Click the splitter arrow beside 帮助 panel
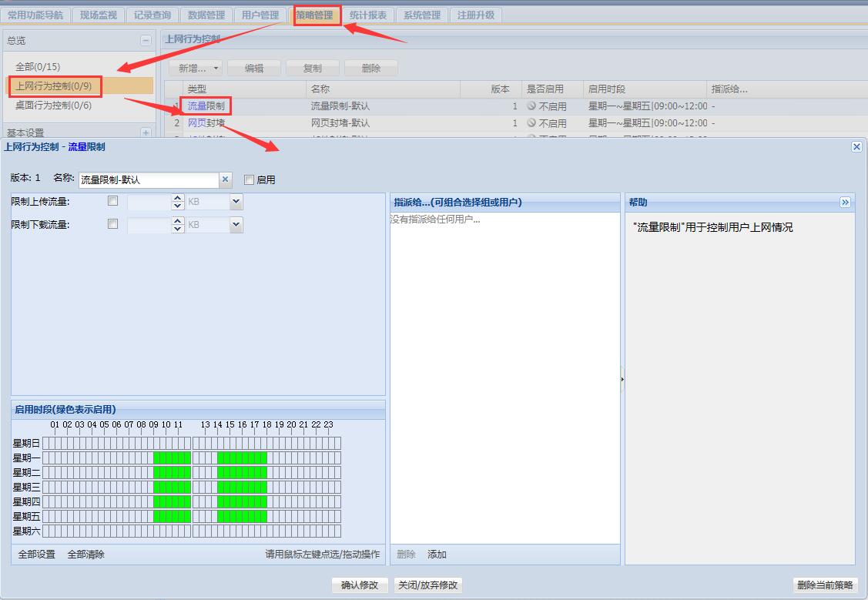The image size is (868, 600). 622,379
